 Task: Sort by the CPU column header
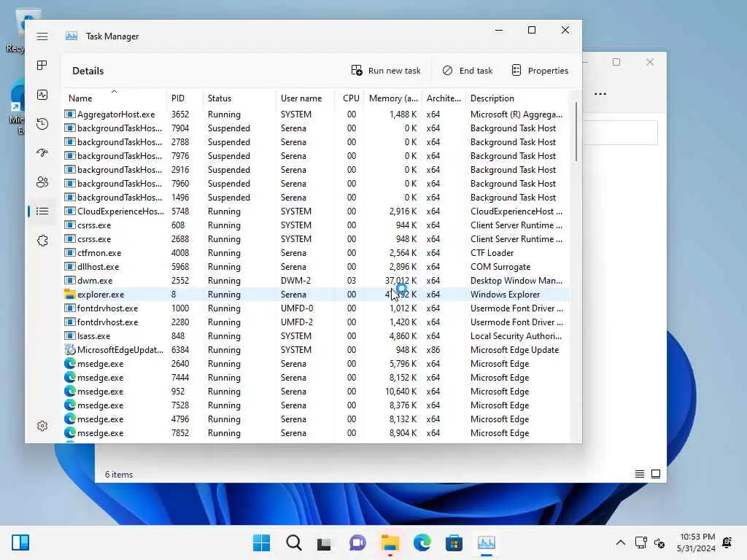pos(351,98)
